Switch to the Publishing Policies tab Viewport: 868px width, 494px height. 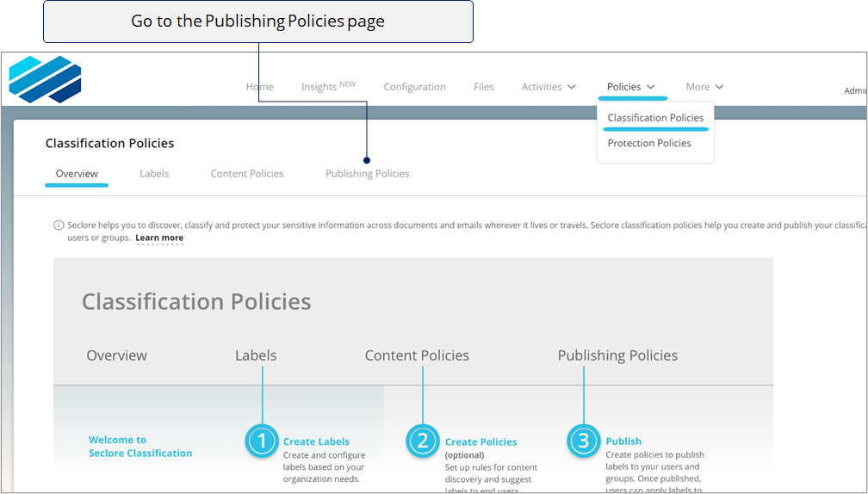tap(367, 174)
